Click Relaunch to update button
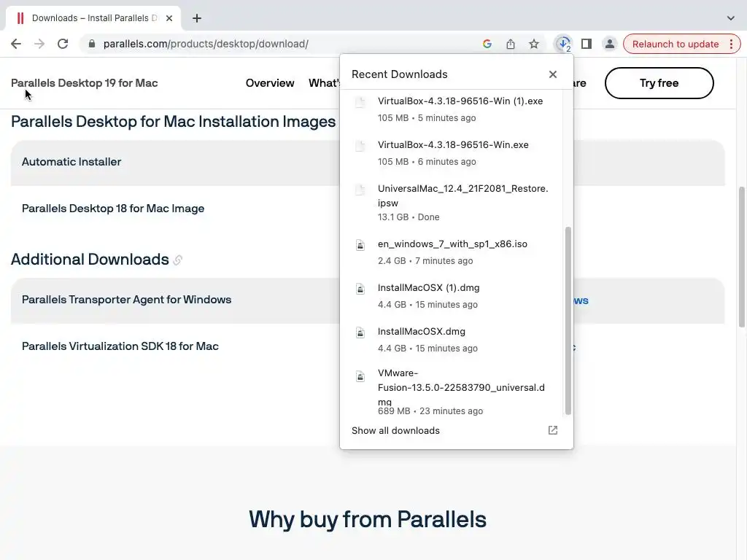747x560 pixels. (x=675, y=44)
